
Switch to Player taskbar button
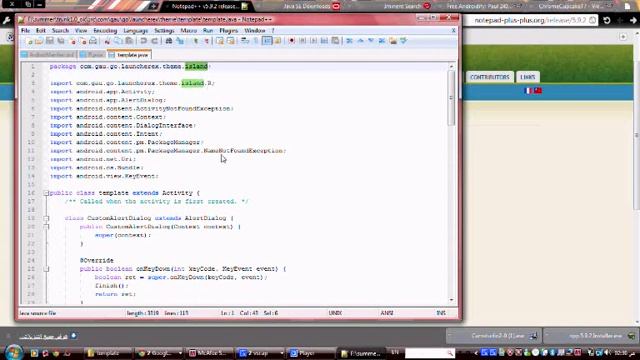[311, 353]
